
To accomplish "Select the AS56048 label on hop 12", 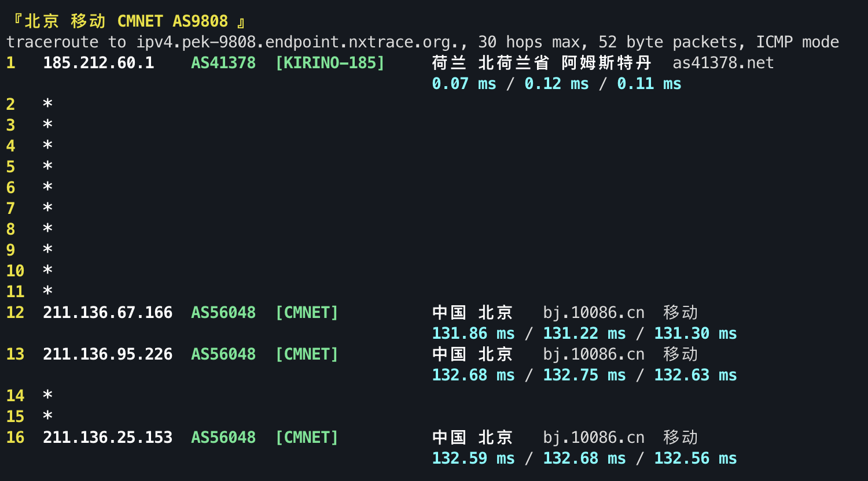I will click(223, 312).
